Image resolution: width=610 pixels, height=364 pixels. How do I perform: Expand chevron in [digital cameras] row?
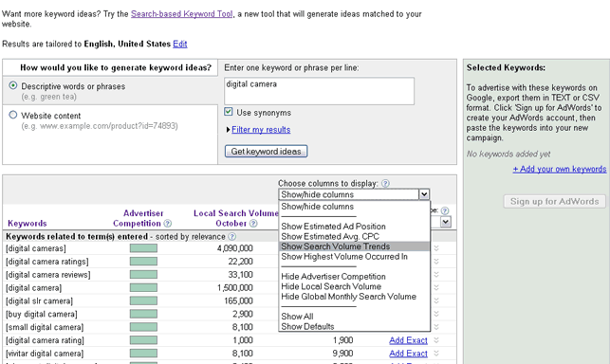pyautogui.click(x=436, y=248)
